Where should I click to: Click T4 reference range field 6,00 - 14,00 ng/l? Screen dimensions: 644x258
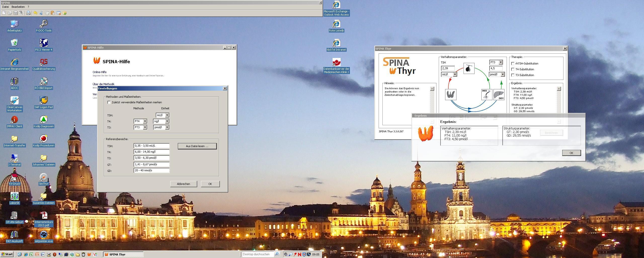152,152
